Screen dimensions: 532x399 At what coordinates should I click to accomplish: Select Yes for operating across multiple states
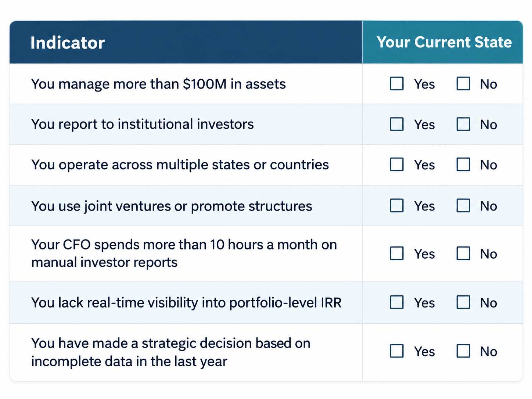point(396,165)
